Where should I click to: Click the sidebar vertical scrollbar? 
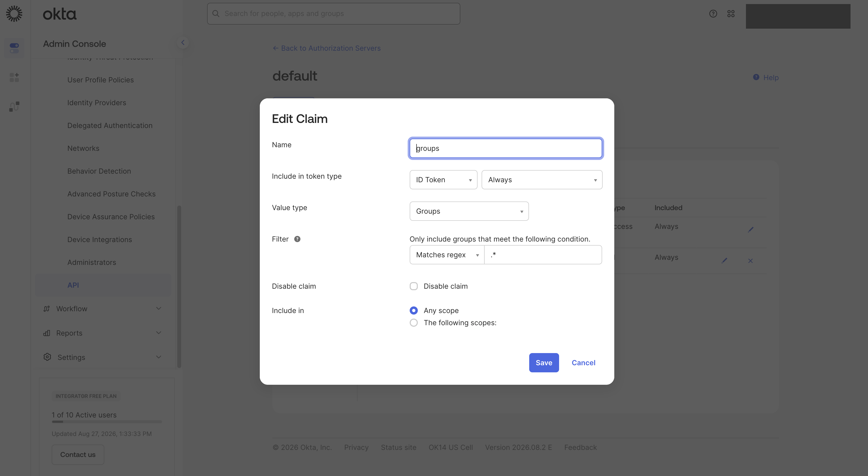[179, 287]
